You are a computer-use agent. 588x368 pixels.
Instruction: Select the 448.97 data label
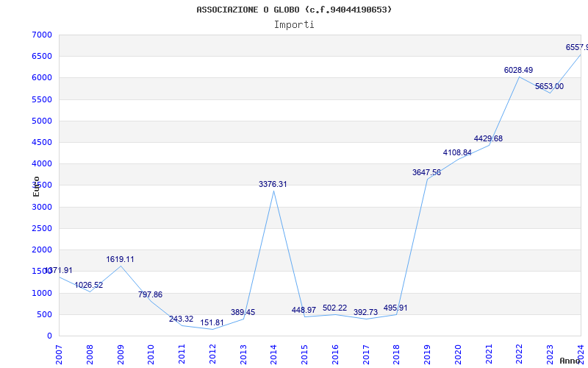pyautogui.click(x=304, y=310)
